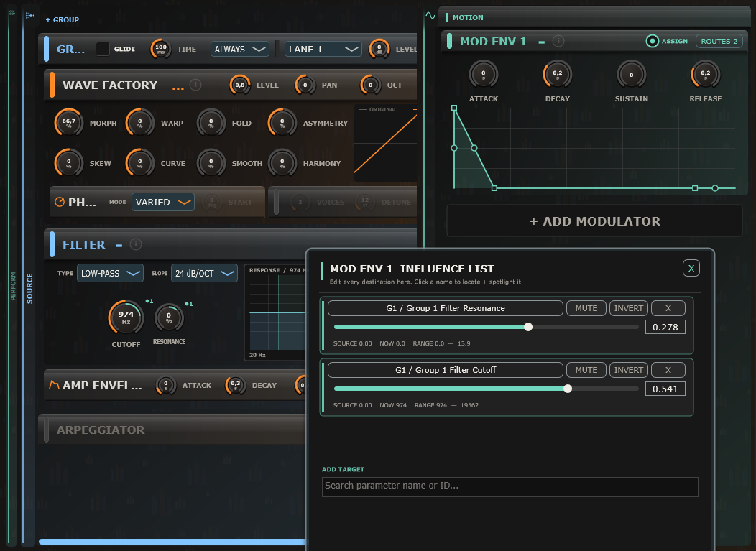The height and width of the screenshot is (551, 756).
Task: Click the Mod Env 1 Decay knob
Action: pyautogui.click(x=558, y=75)
